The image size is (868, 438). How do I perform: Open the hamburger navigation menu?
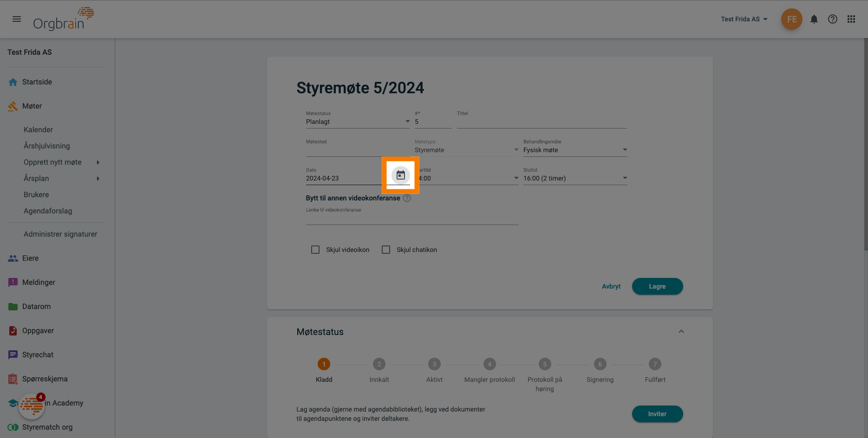click(x=17, y=19)
